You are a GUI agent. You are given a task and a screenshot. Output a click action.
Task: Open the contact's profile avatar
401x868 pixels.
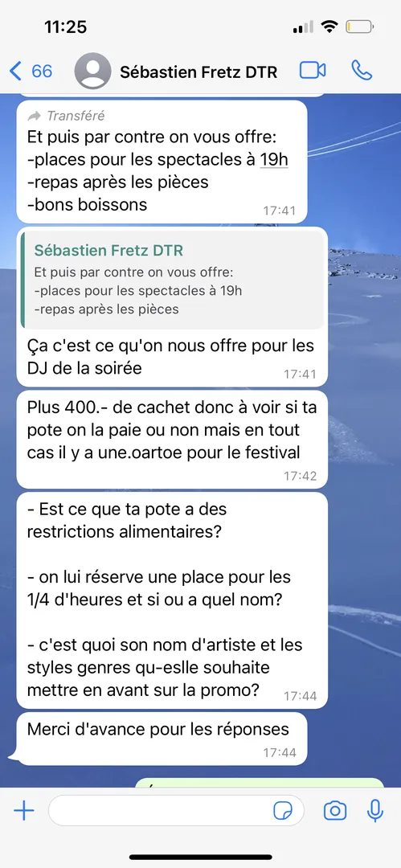92,71
